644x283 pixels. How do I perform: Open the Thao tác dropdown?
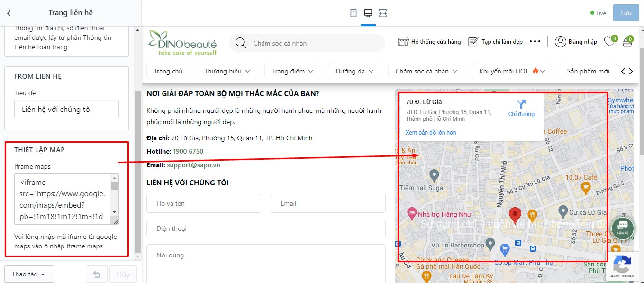point(29,274)
